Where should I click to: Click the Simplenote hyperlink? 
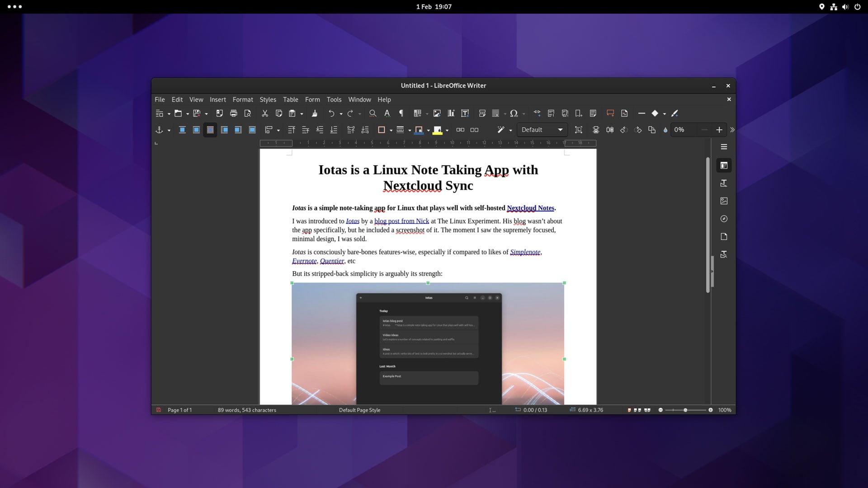point(525,252)
